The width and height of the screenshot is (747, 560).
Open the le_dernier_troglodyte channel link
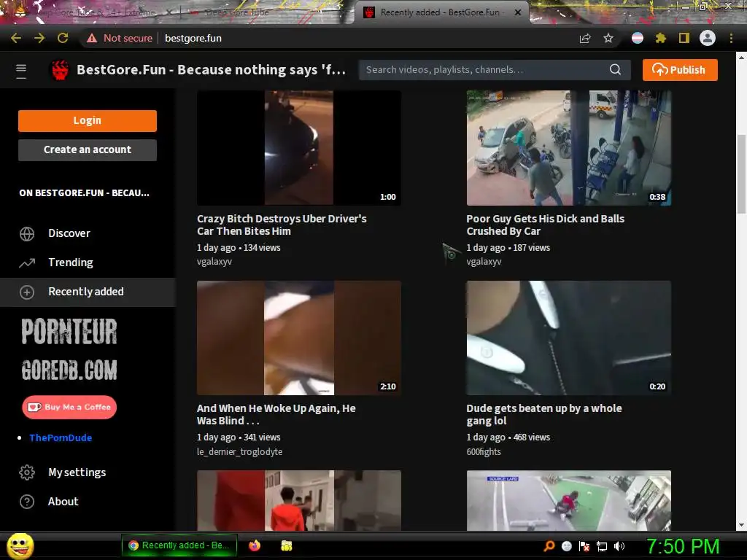click(x=239, y=451)
